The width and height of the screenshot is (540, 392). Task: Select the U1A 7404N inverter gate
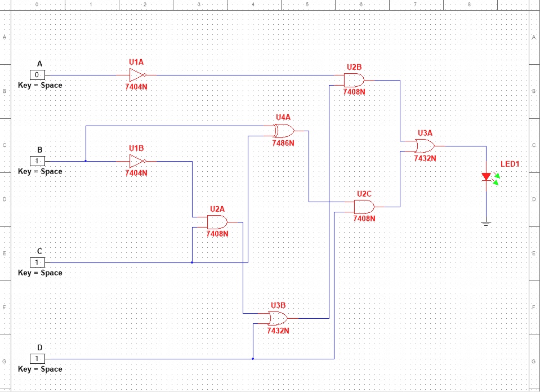coord(136,74)
